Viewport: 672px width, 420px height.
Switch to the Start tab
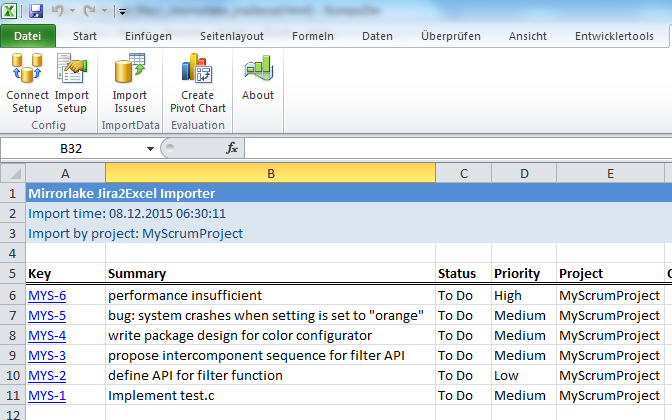85,36
